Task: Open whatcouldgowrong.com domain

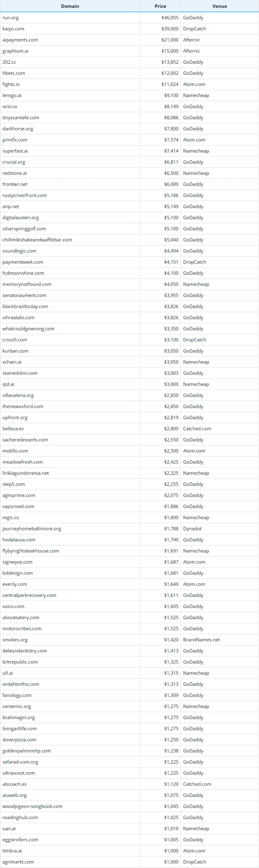Action: pos(28,329)
